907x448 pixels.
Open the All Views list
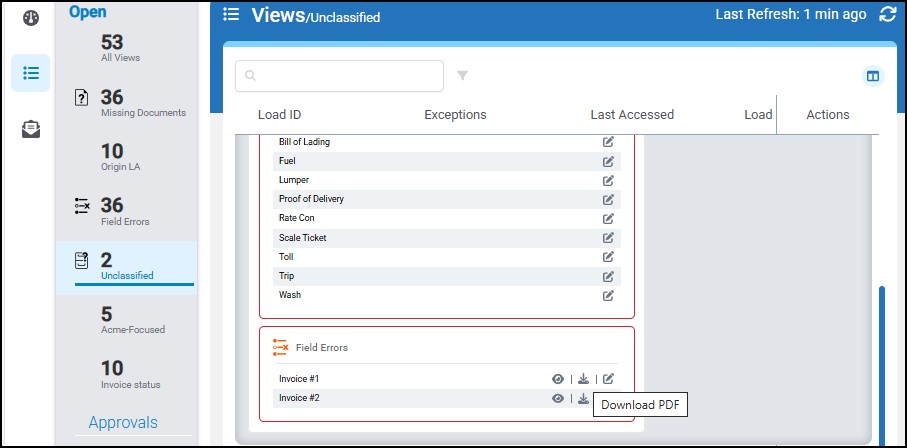coord(120,47)
